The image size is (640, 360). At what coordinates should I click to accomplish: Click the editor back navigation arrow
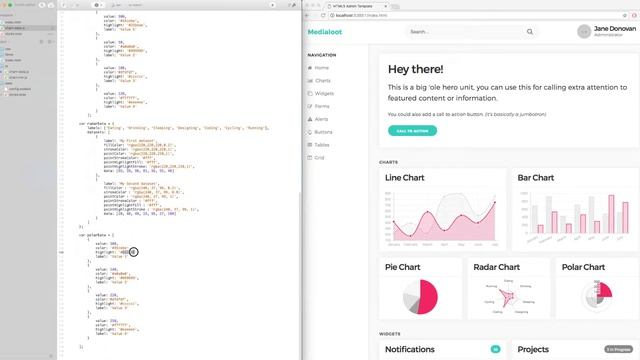[x=63, y=5]
